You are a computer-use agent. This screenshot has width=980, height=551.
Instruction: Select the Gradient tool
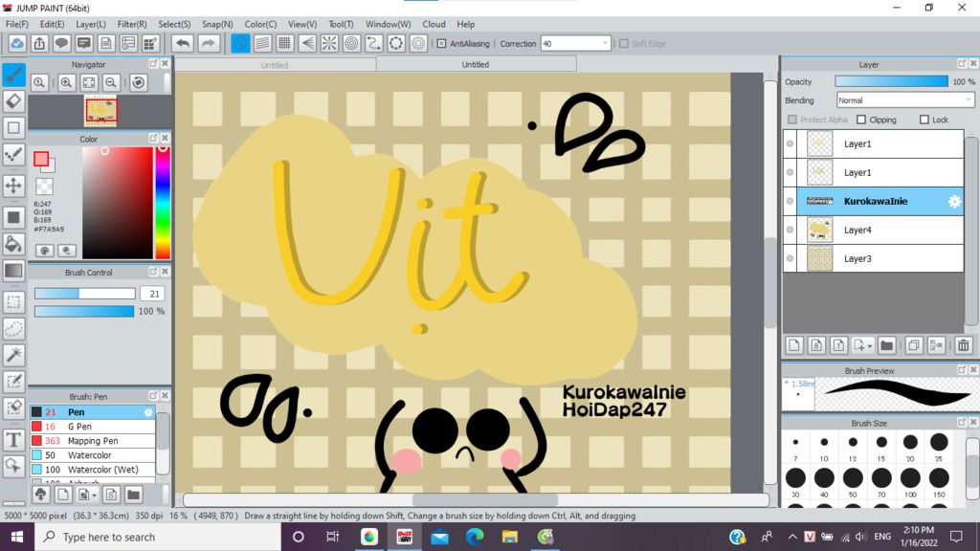point(13,271)
